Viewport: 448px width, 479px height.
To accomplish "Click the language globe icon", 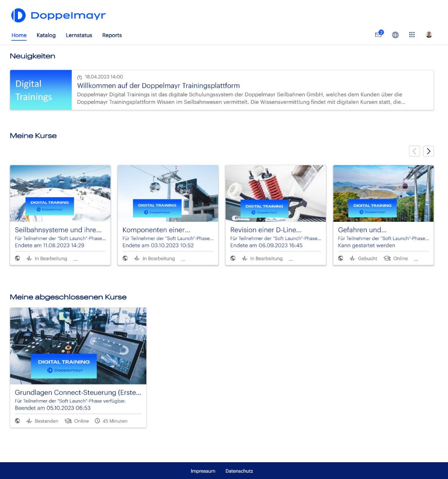I will (x=395, y=35).
